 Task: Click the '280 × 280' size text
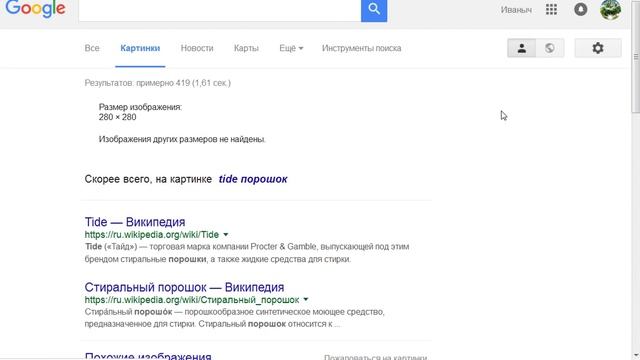[117, 118]
